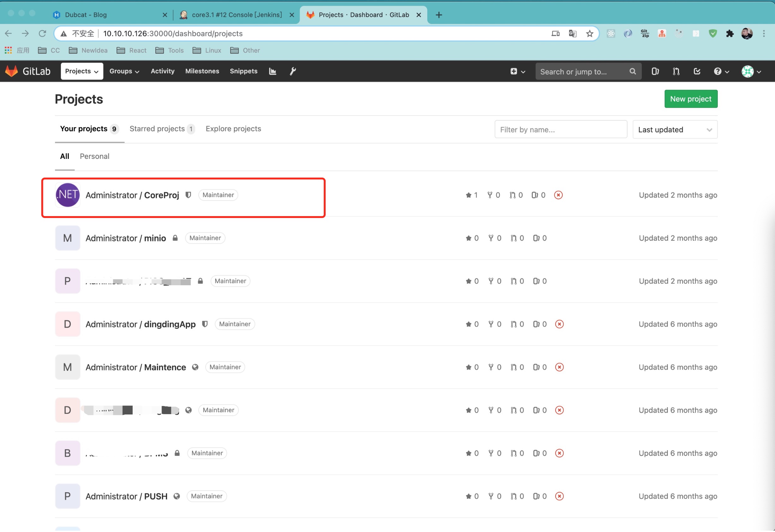Open the Administrator / CoreProj project
The width and height of the screenshot is (775, 532).
[132, 195]
